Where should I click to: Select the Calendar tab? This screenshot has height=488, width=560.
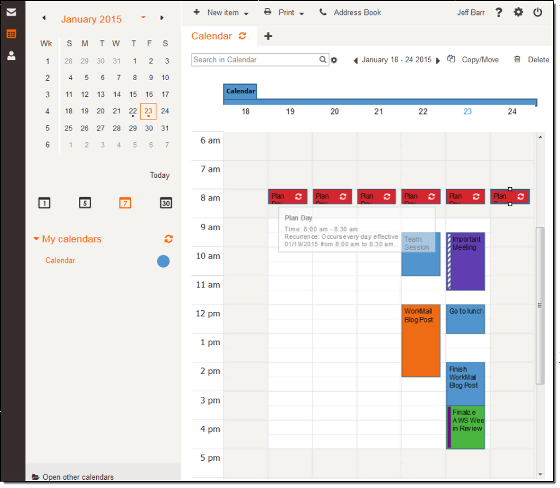click(x=212, y=36)
